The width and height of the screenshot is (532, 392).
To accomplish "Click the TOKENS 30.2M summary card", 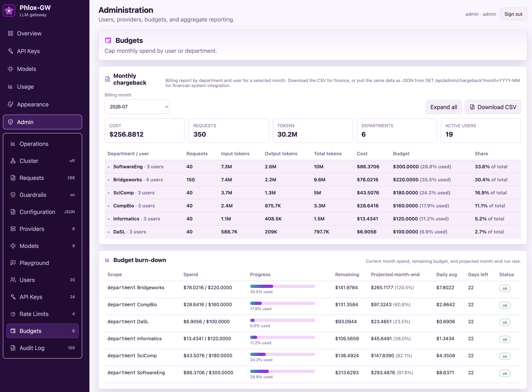I will [313, 130].
